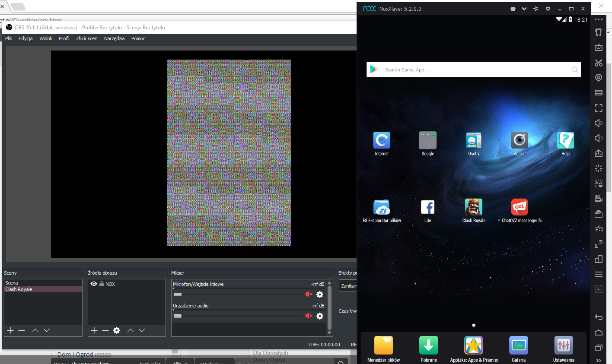
Task: Click the scissors screenshot icon in Nox sidebar
Action: coord(598,63)
